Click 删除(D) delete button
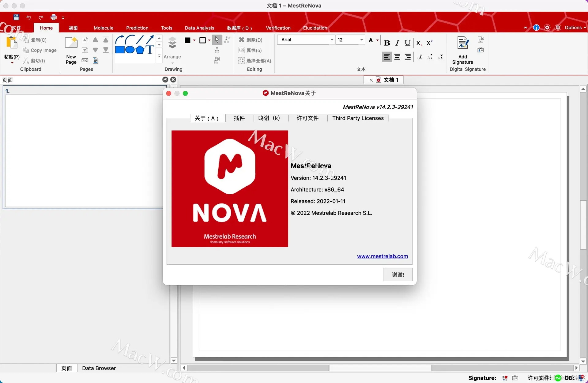This screenshot has width=588, height=383. (251, 40)
